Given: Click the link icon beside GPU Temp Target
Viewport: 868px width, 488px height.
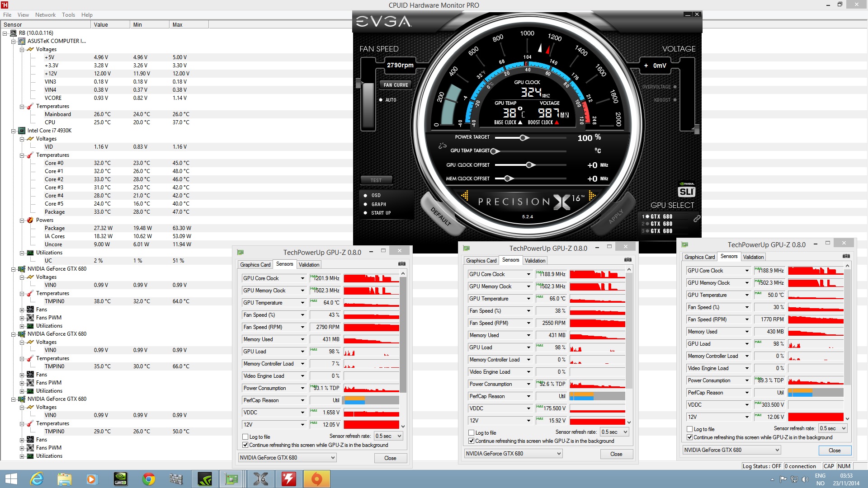Looking at the screenshot, I should click(442, 146).
